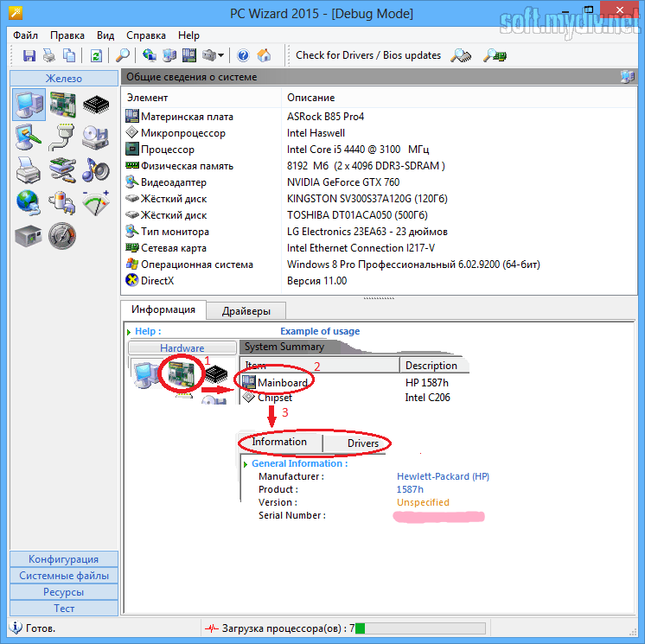Viewport: 645px width, 644px height.
Task: Select the DirectX row
Action: [380, 281]
